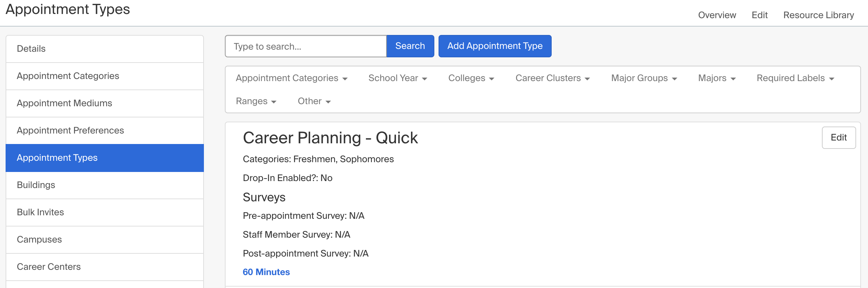Navigate to Career Centers settings
The width and height of the screenshot is (868, 288).
click(x=49, y=267)
